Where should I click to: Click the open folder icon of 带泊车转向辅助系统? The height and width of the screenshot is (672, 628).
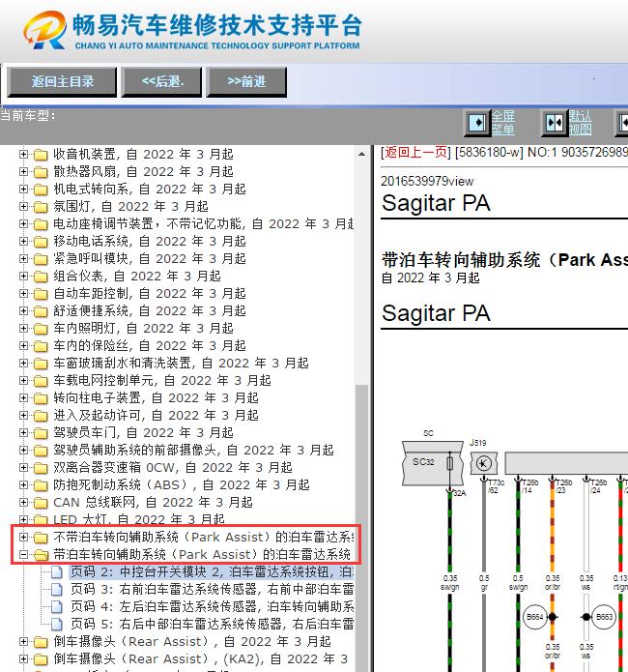pyautogui.click(x=42, y=555)
